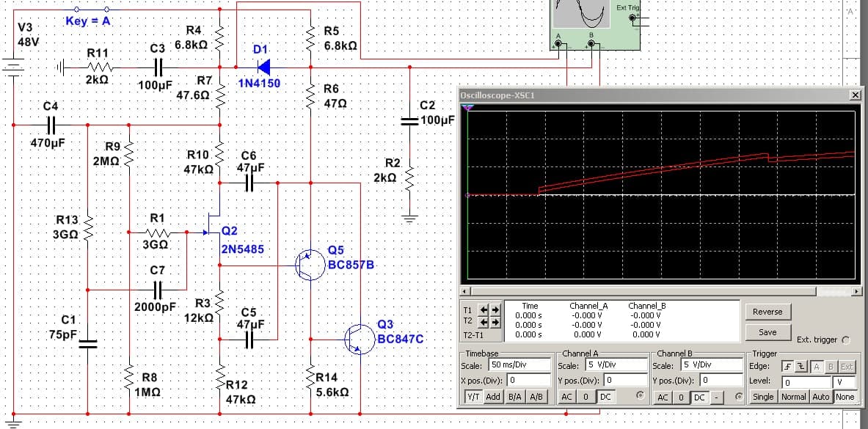Set timebase mode to B/A

515,397
